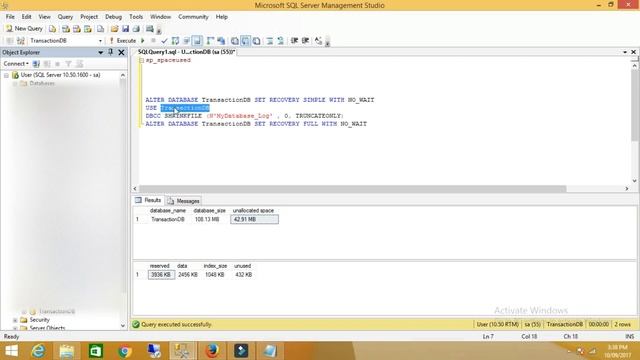
Task: Click the 42.91 MB unallocated space cell
Action: point(254,220)
